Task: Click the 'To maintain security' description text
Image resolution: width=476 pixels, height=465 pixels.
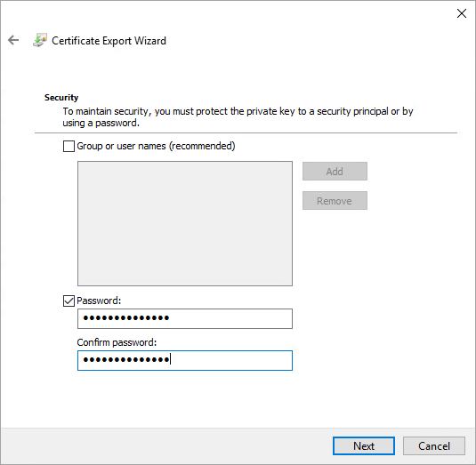Action: [238, 117]
